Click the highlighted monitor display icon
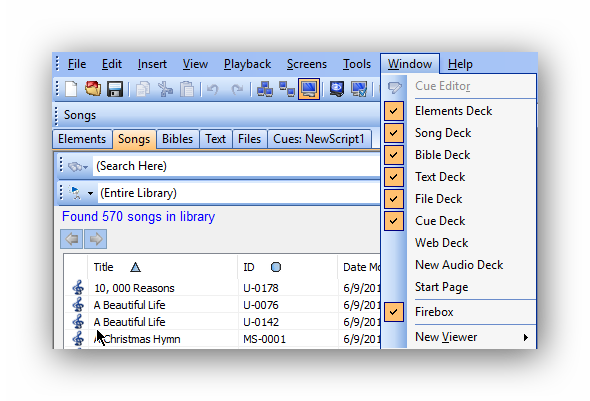 [309, 89]
